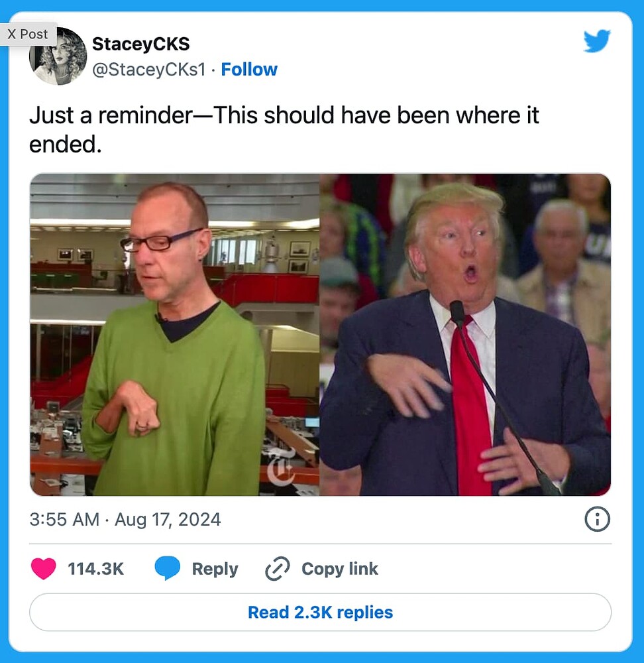Image resolution: width=644 pixels, height=663 pixels.
Task: Click the Reply text label
Action: 215,569
